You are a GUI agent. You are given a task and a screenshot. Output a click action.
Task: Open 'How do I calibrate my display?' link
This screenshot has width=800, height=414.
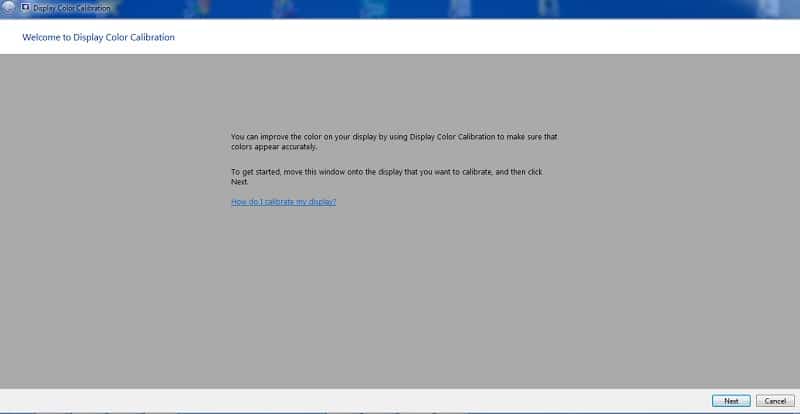(283, 202)
